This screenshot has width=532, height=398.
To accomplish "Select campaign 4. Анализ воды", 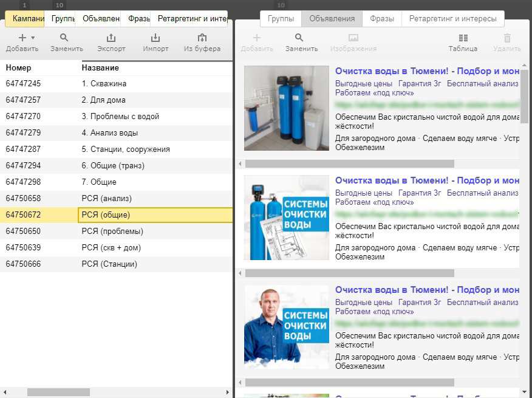I will (x=116, y=133).
